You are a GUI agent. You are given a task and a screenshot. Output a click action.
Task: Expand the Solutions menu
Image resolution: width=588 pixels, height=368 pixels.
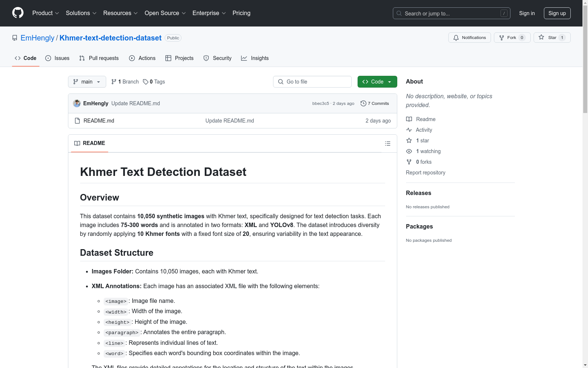pyautogui.click(x=81, y=13)
